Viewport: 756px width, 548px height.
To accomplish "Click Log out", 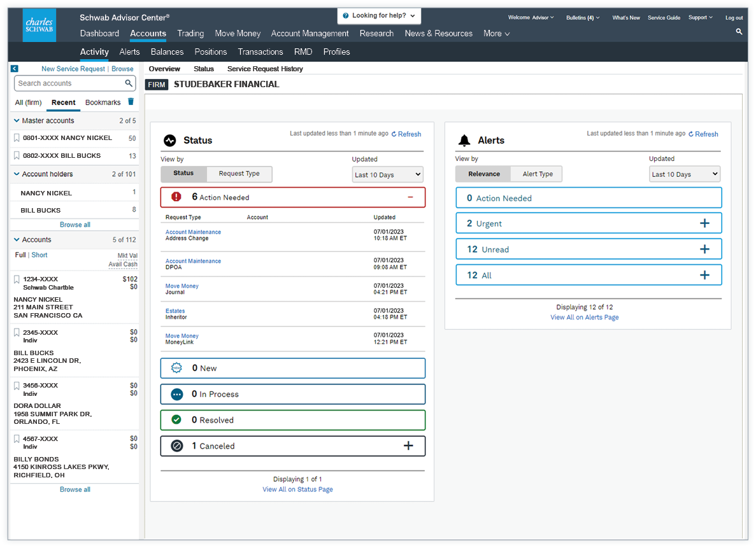I will [734, 18].
